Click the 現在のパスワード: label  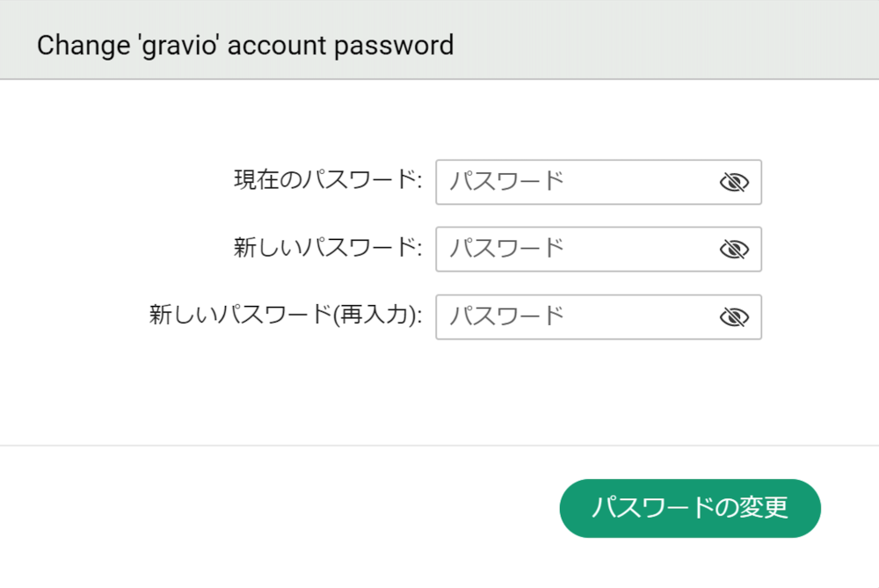click(328, 180)
